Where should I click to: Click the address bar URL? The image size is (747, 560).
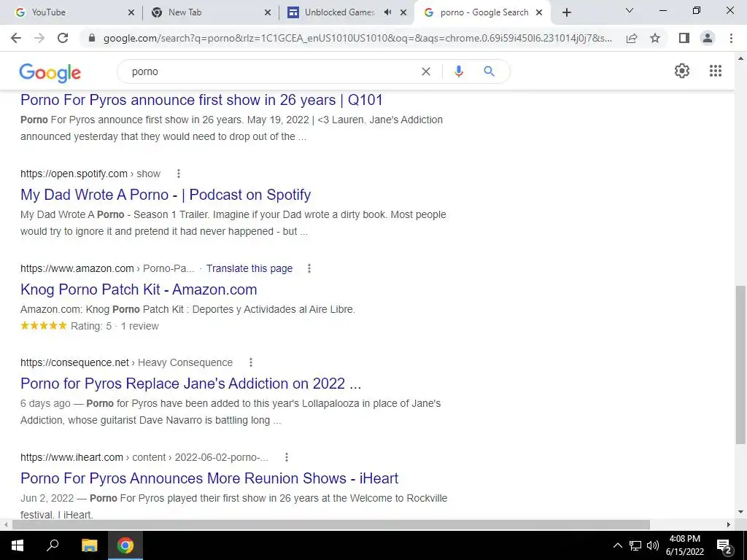click(357, 38)
